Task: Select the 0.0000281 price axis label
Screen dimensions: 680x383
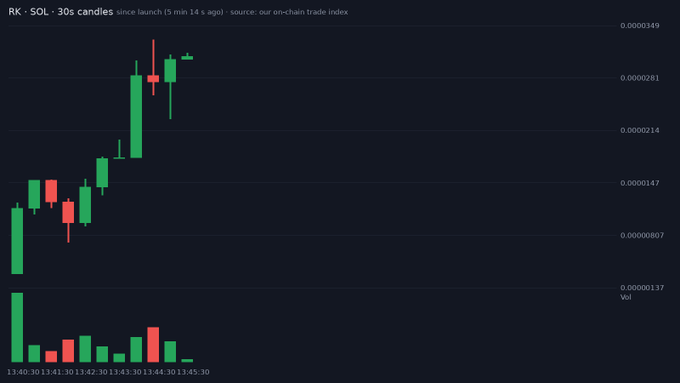Action: (640, 78)
